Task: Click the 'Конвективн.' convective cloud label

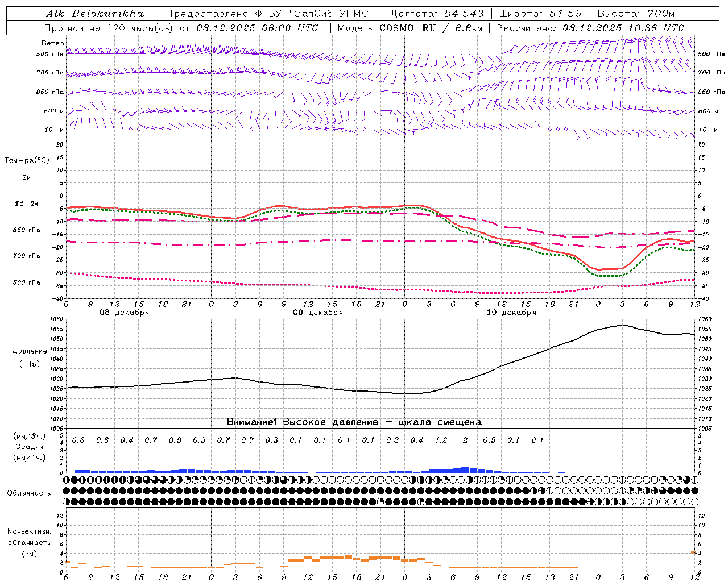Action: (x=30, y=531)
